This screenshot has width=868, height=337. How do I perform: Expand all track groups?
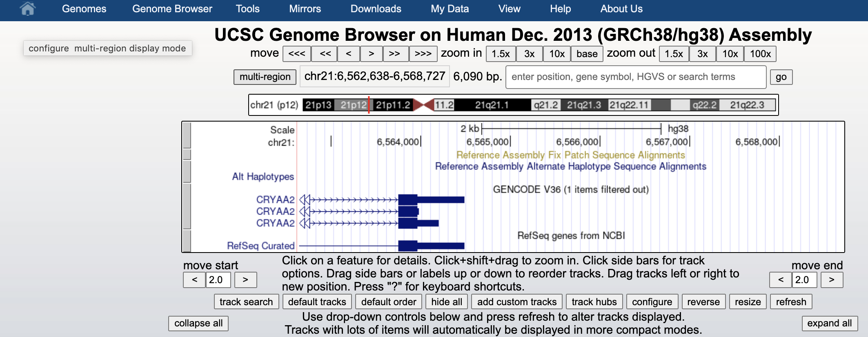(x=829, y=323)
